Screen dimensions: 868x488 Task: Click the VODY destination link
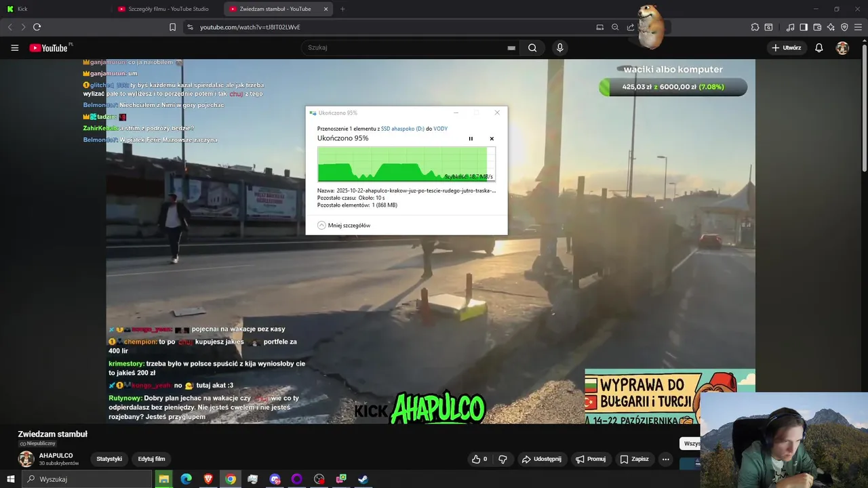(441, 129)
